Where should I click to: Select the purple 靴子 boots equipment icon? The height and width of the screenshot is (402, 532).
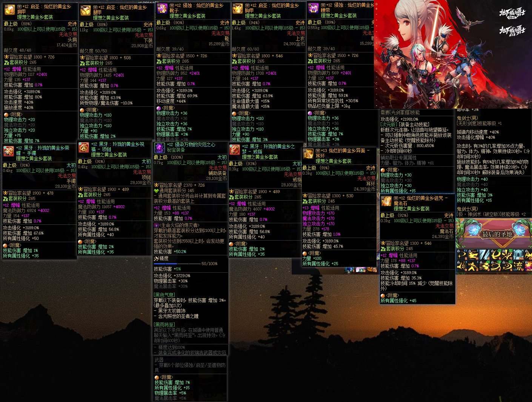[162, 9]
